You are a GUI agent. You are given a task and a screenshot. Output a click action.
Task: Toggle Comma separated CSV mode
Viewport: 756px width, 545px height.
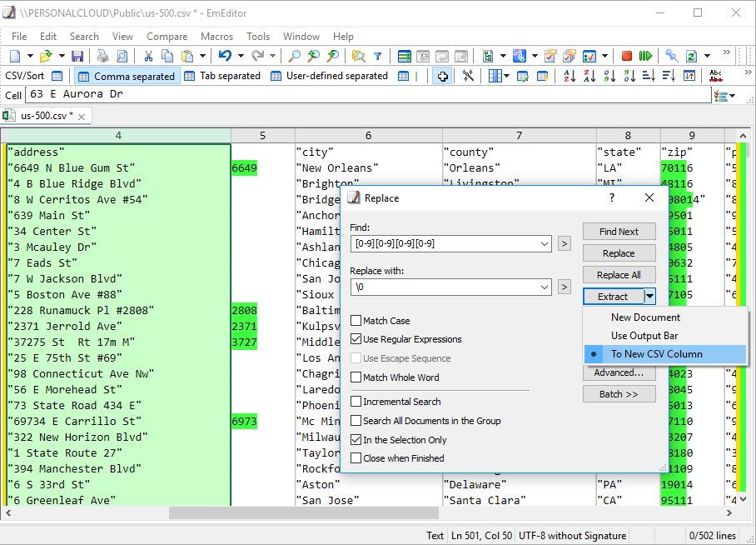[127, 77]
